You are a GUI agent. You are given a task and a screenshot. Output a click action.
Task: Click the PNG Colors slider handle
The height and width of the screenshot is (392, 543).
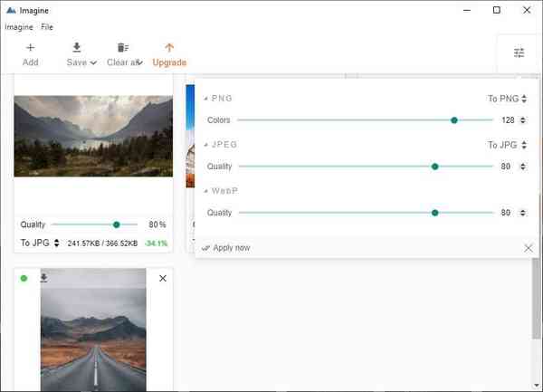[454, 120]
